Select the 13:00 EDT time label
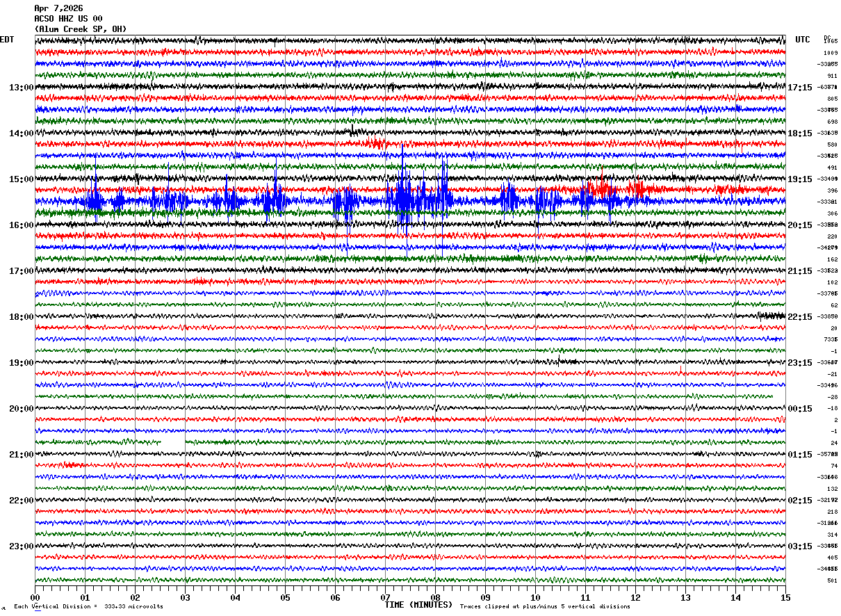The image size is (841, 616). pyautogui.click(x=21, y=88)
